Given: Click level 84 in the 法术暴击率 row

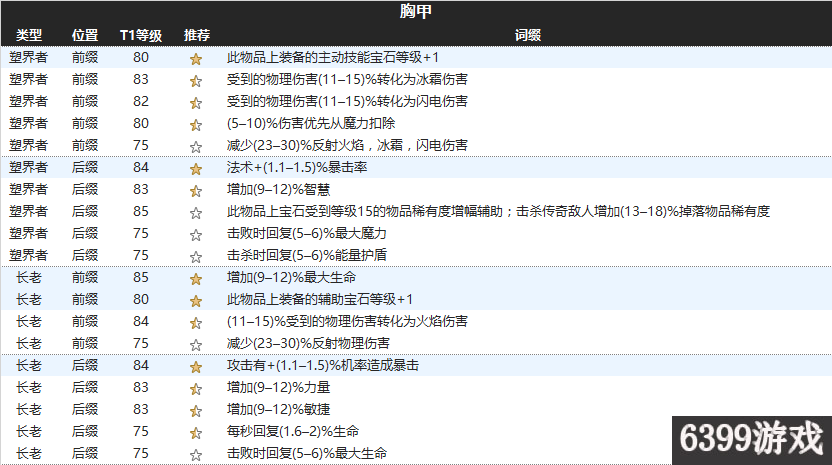Looking at the screenshot, I should tap(141, 167).
